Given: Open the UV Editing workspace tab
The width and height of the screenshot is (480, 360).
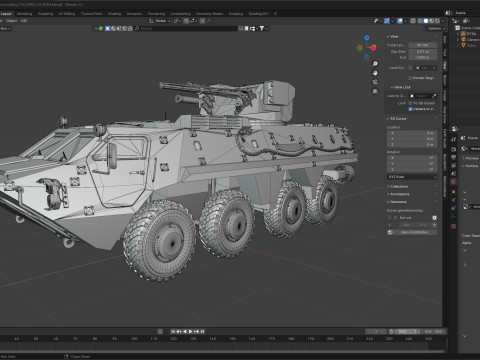Looking at the screenshot, I should click(x=67, y=14).
